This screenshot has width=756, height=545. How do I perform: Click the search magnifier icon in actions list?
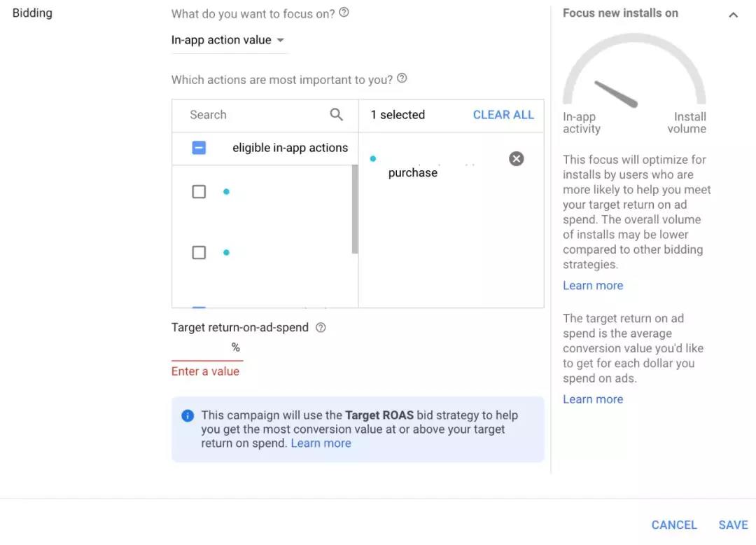point(337,115)
